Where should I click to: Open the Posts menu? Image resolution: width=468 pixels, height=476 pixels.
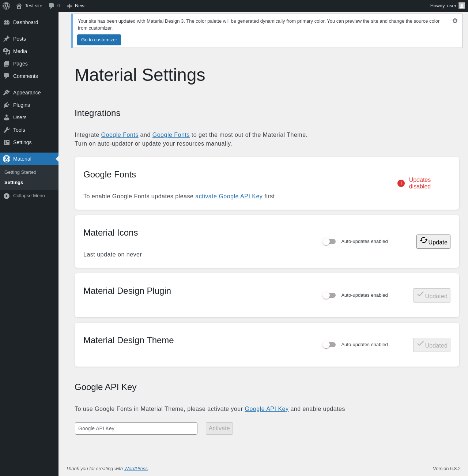click(x=29, y=39)
